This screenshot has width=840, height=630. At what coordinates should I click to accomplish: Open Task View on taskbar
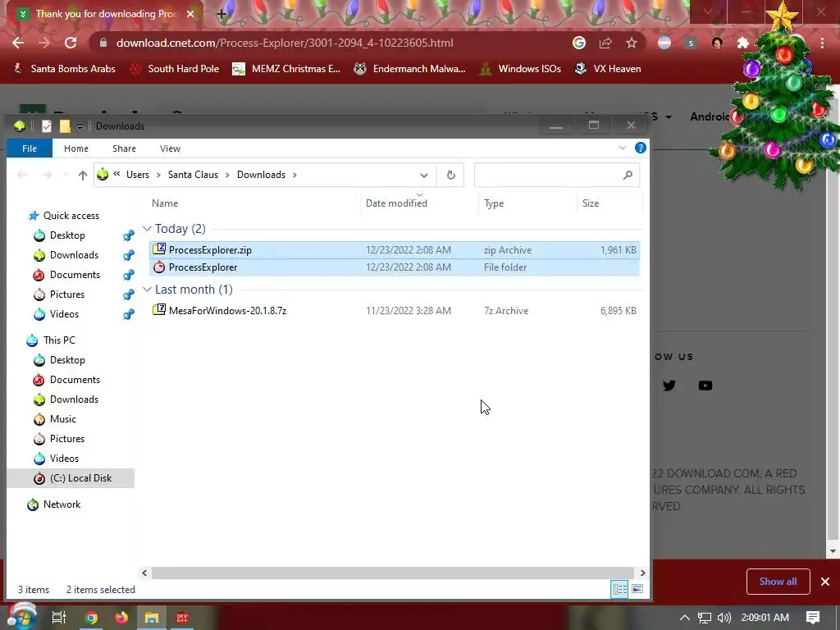tap(58, 617)
